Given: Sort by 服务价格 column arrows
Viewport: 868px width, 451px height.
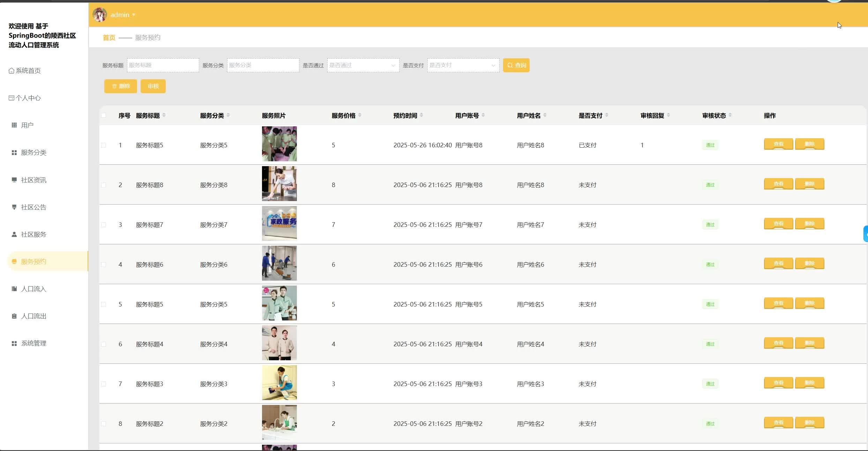Looking at the screenshot, I should tap(360, 116).
